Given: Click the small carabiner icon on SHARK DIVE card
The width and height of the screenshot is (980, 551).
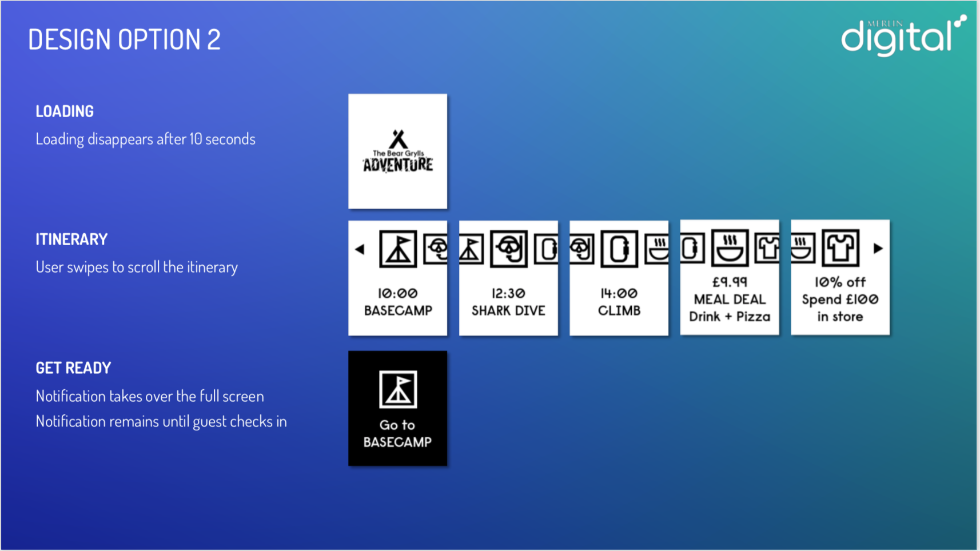Looking at the screenshot, I should click(546, 249).
